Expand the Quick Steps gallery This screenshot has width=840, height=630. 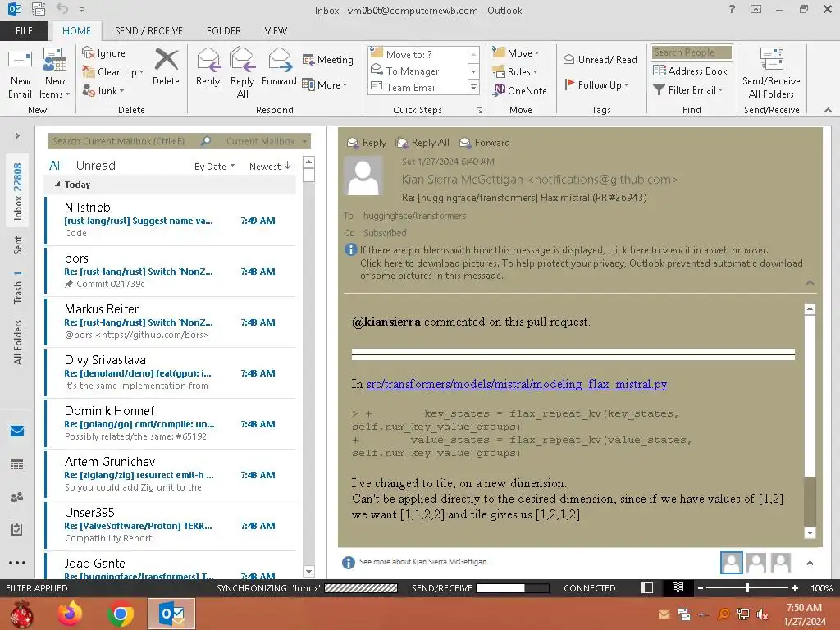[x=473, y=87]
